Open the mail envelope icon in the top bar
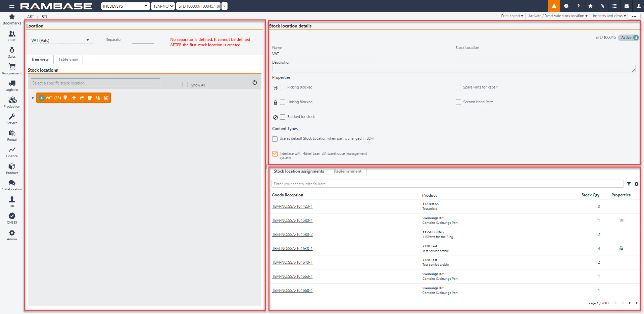Screen dimensions: 644x314 pyautogui.click(x=626, y=6)
